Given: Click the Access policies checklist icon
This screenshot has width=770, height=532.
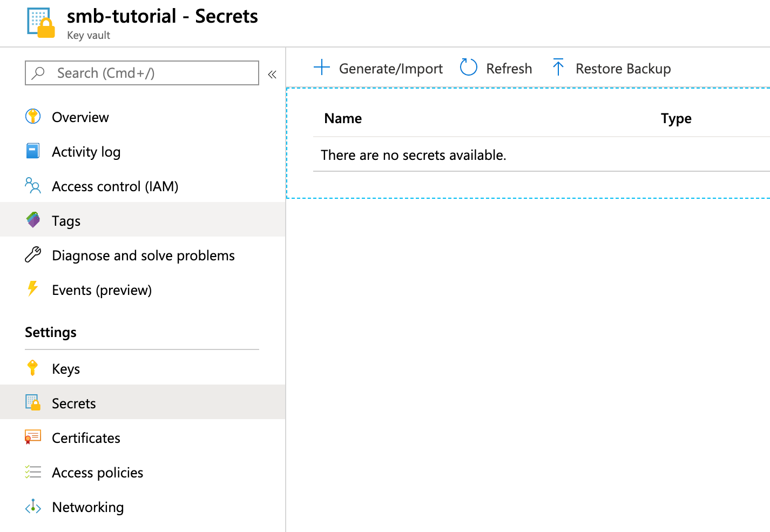Looking at the screenshot, I should (x=33, y=472).
